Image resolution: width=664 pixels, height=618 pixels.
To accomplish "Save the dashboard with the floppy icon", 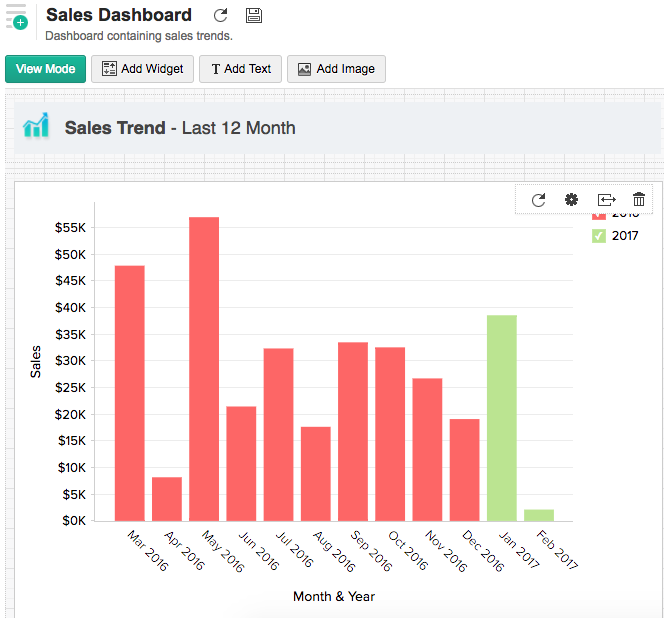I will pyautogui.click(x=253, y=15).
